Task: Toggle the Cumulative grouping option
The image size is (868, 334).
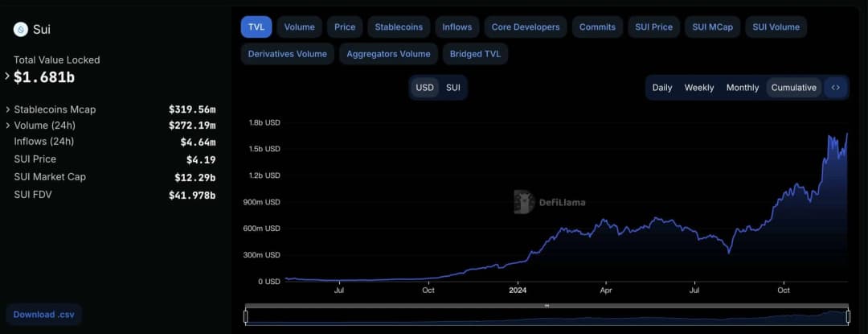Action: tap(793, 88)
